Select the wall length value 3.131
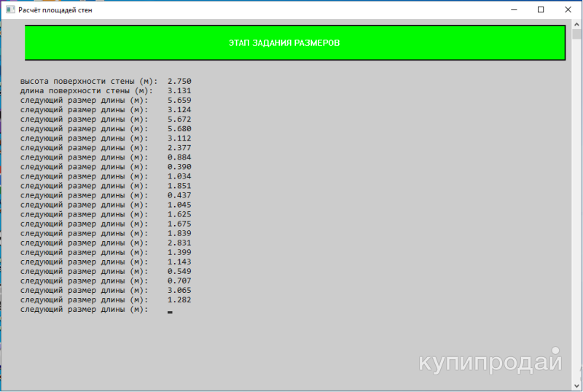The width and height of the screenshot is (583, 392). point(179,90)
